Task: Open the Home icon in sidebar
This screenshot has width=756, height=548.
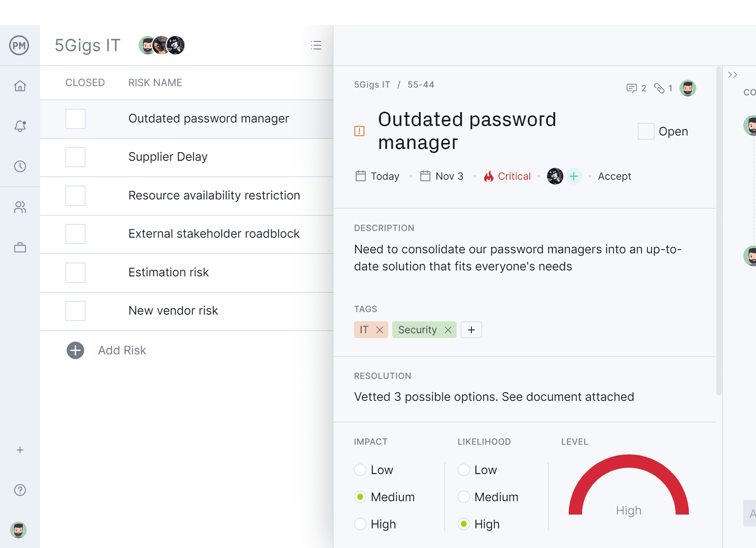Action: (x=20, y=86)
